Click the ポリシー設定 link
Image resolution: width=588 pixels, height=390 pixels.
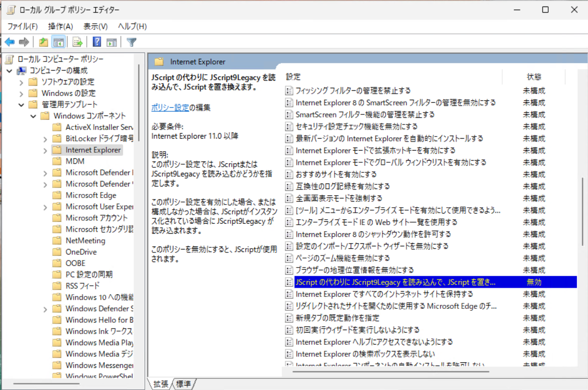[x=170, y=107]
